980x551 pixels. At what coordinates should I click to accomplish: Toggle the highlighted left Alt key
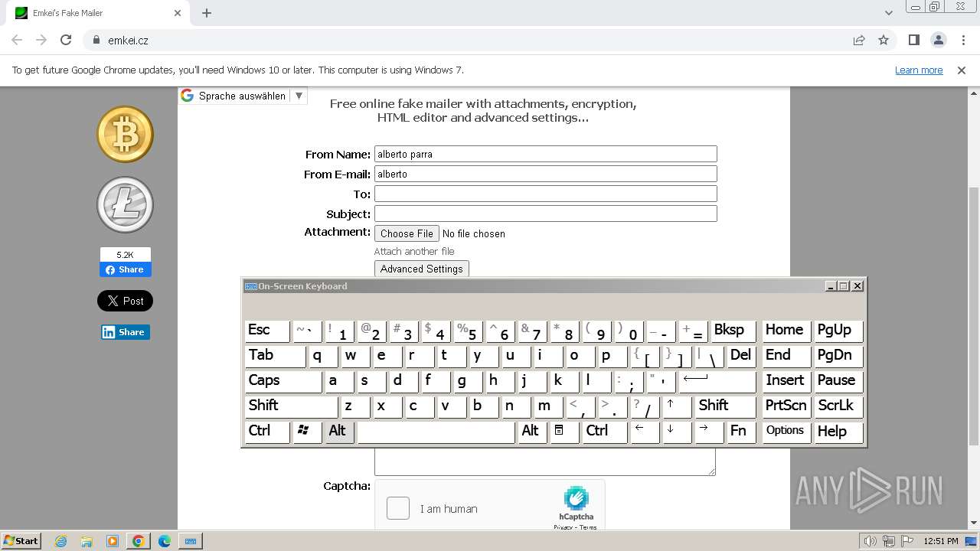pyautogui.click(x=340, y=431)
